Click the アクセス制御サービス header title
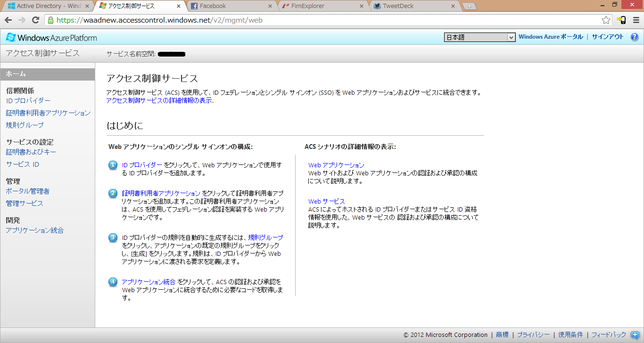 (x=43, y=53)
